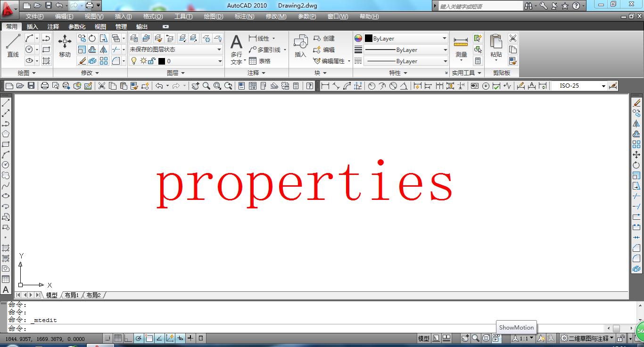
Task: Switch to the 插入 ribbon tab
Action: (33, 26)
